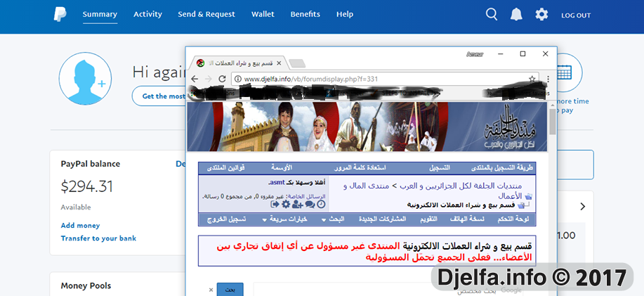Click the profile photo avatar icon
The width and height of the screenshot is (644, 296).
[x=85, y=79]
